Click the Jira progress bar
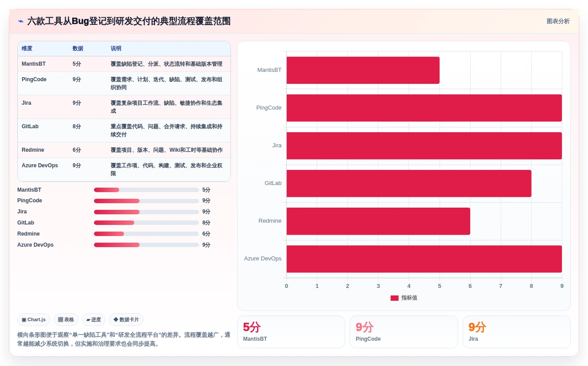Image resolution: width=588 pixels, height=366 pixels. click(x=146, y=212)
